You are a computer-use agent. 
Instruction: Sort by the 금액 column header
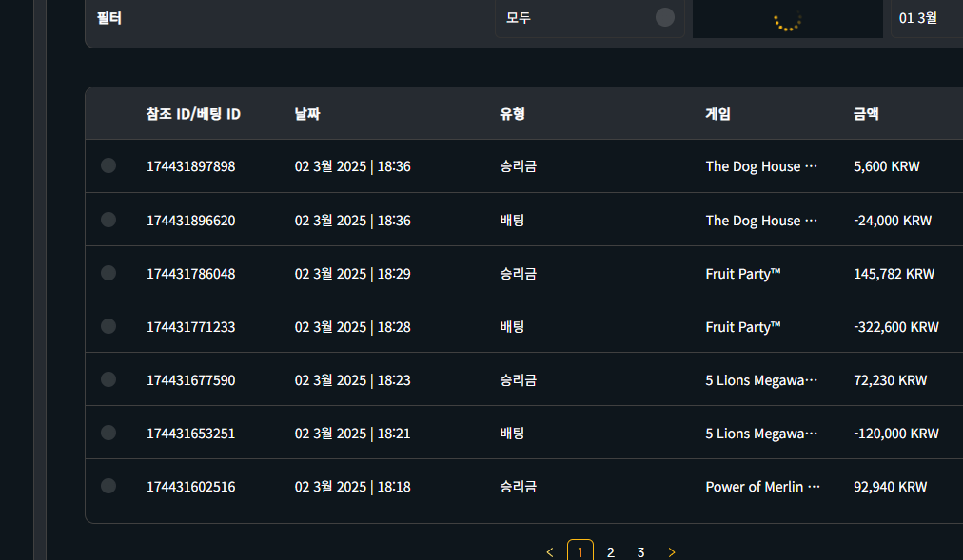pos(866,114)
